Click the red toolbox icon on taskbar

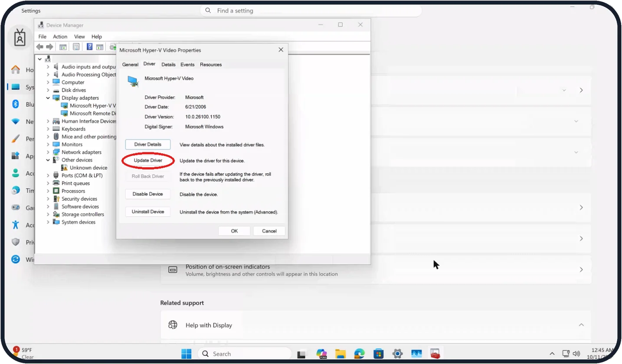tap(435, 354)
